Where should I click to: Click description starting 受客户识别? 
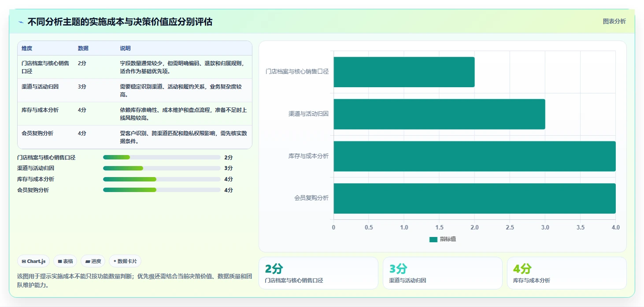coord(183,137)
